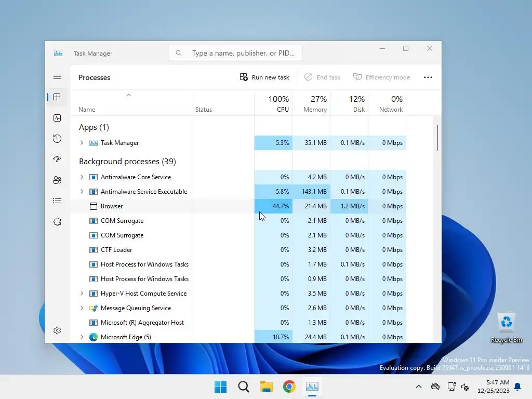532x399 pixels.
Task: Show hidden system tray icons chevron
Action: (x=419, y=387)
